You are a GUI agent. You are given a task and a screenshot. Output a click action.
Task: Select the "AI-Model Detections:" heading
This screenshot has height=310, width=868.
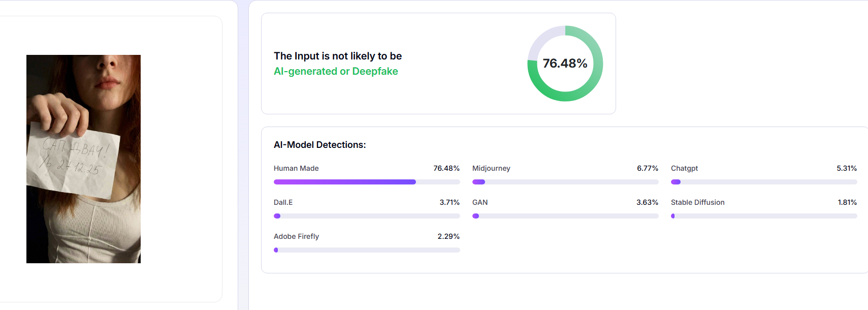tap(319, 145)
